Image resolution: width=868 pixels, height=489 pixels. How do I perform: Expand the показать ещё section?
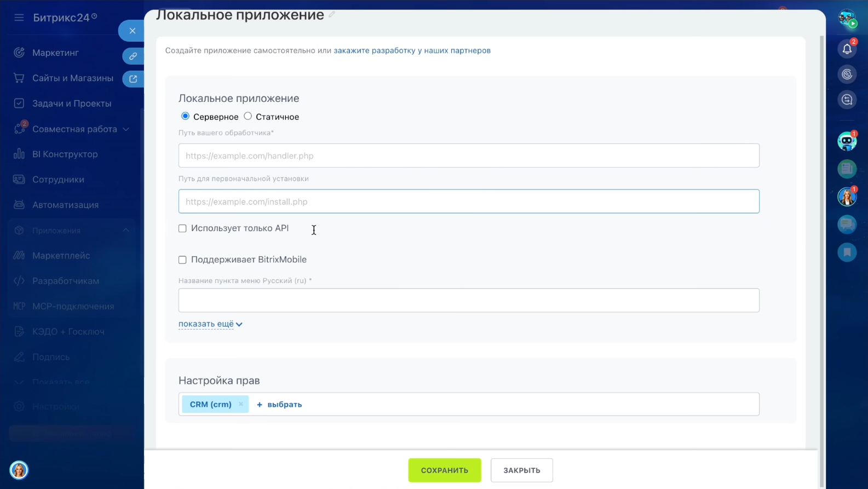pyautogui.click(x=210, y=324)
